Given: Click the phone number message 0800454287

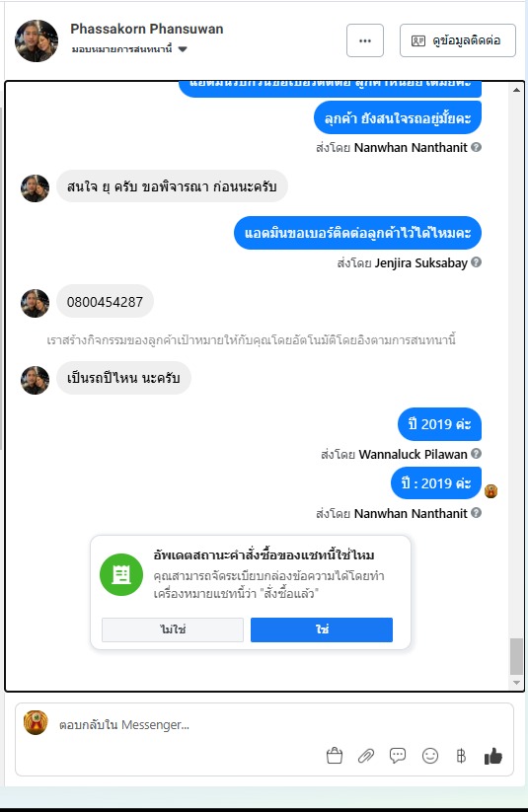Looking at the screenshot, I should click(105, 301).
